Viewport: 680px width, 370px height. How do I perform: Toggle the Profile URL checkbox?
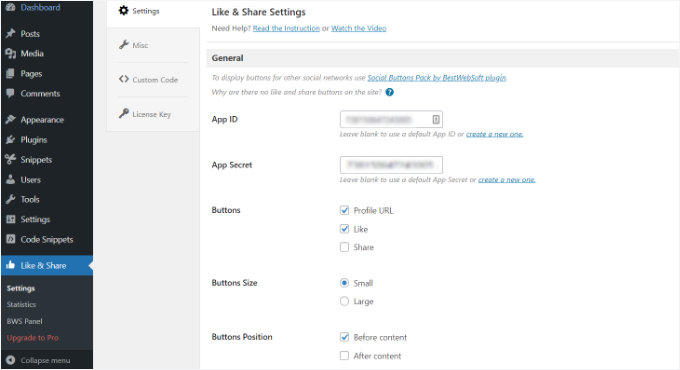[x=344, y=210]
